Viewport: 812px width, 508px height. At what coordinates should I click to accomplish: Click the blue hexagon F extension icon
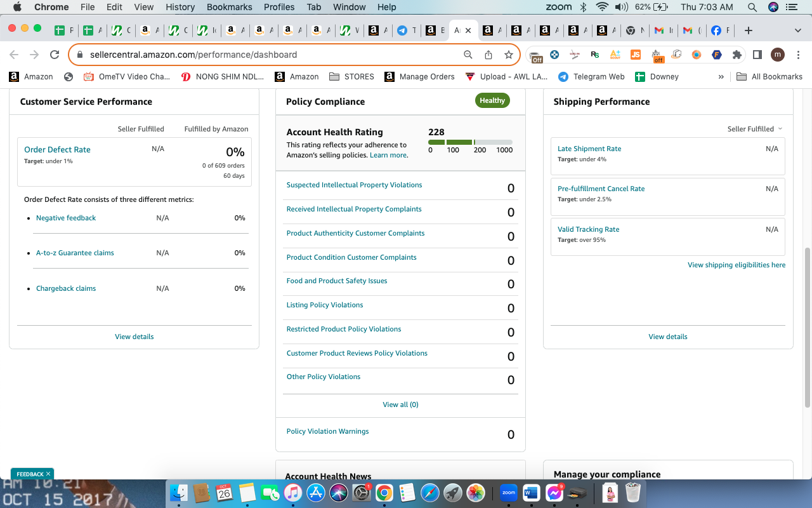tap(717, 55)
